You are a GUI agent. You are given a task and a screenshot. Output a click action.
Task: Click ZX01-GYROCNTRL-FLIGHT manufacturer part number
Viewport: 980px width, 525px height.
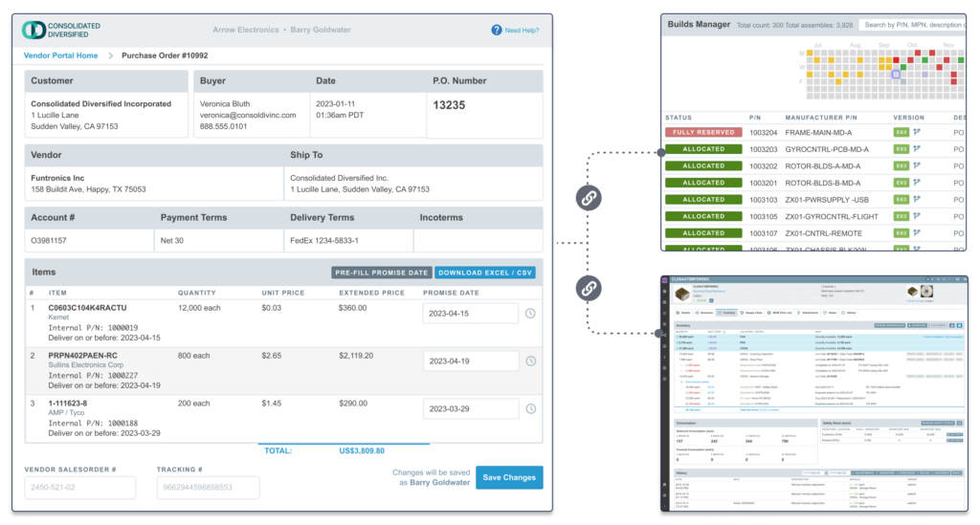(832, 217)
